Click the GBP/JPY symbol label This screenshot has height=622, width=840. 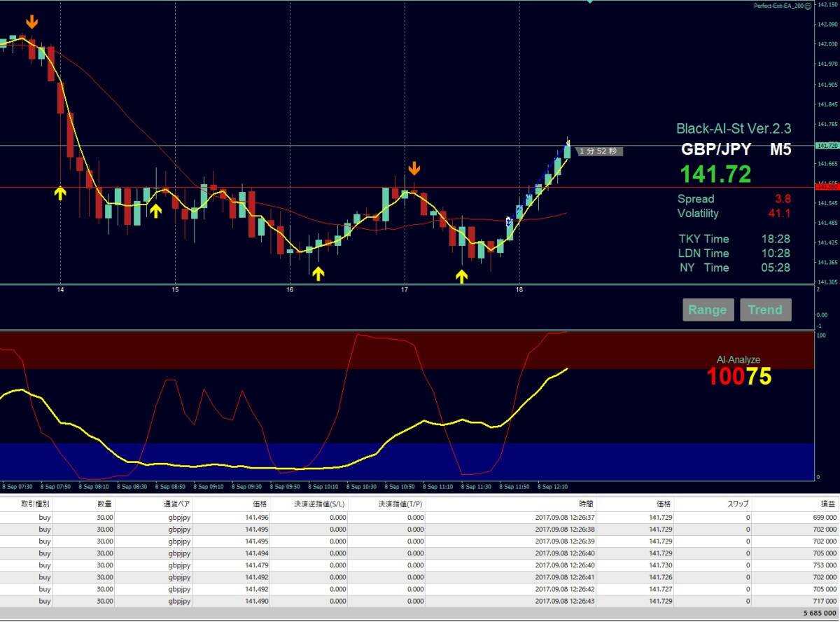716,149
